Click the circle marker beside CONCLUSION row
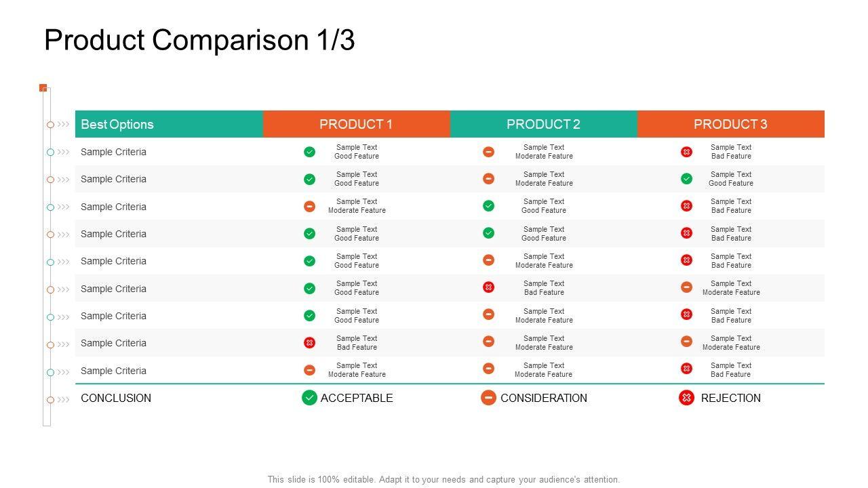 tap(50, 400)
